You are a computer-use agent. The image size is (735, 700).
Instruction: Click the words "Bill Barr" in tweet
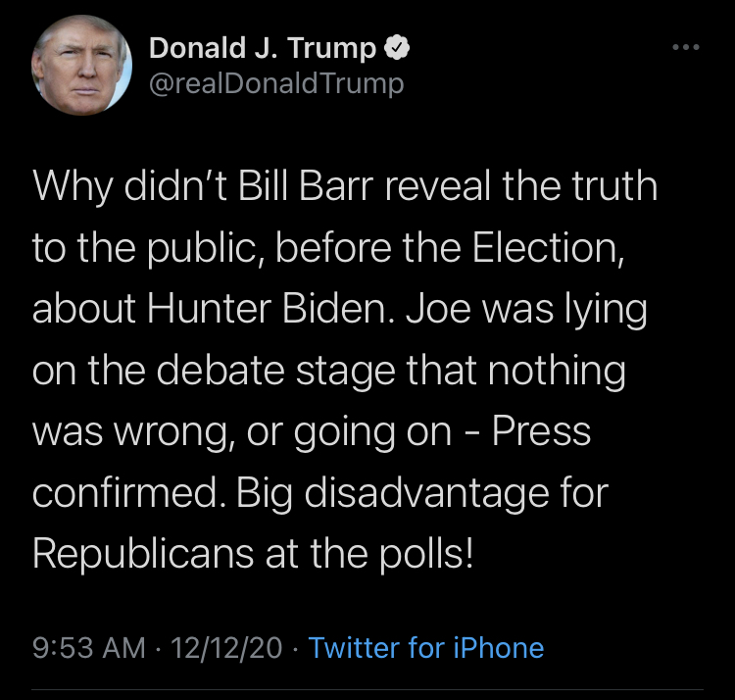[301, 186]
